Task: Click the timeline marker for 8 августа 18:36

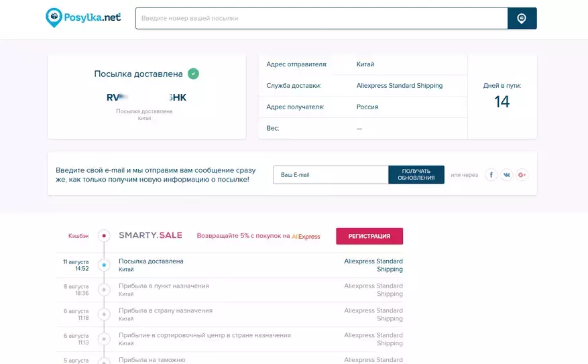Action: coord(104,290)
